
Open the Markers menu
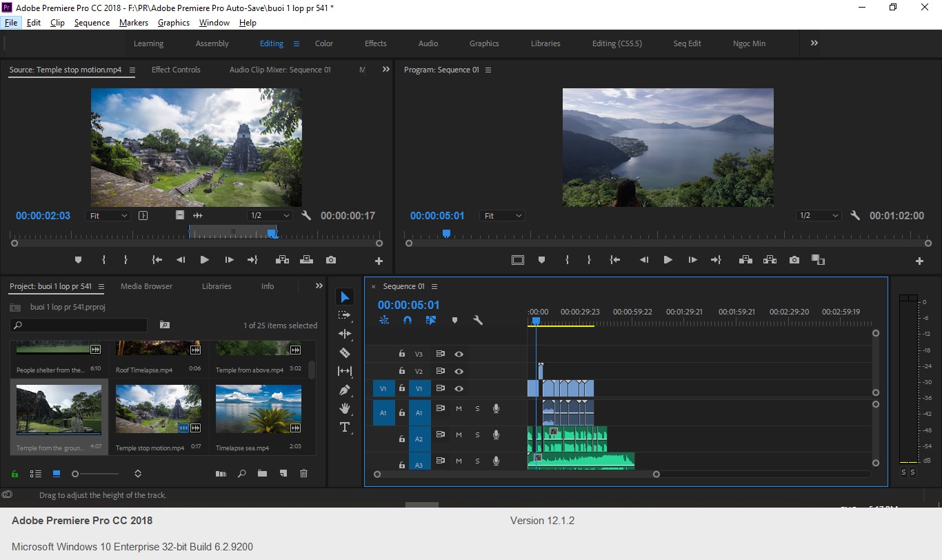coord(134,23)
